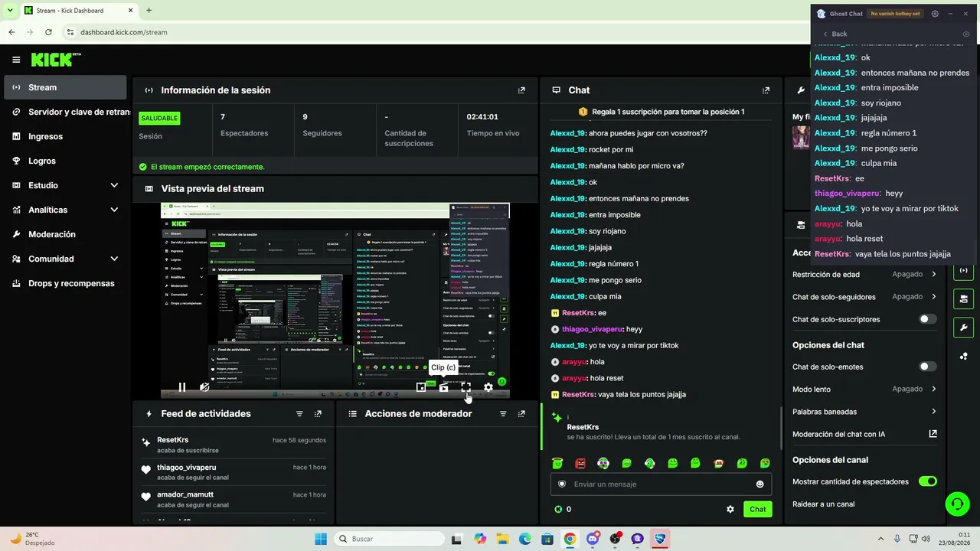Show hidden system tray icons

pyautogui.click(x=880, y=539)
